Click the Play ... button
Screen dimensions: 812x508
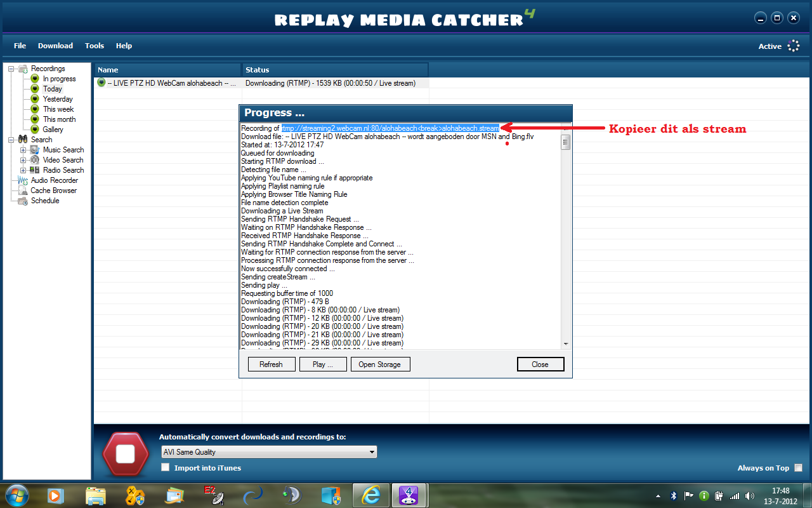(x=323, y=364)
